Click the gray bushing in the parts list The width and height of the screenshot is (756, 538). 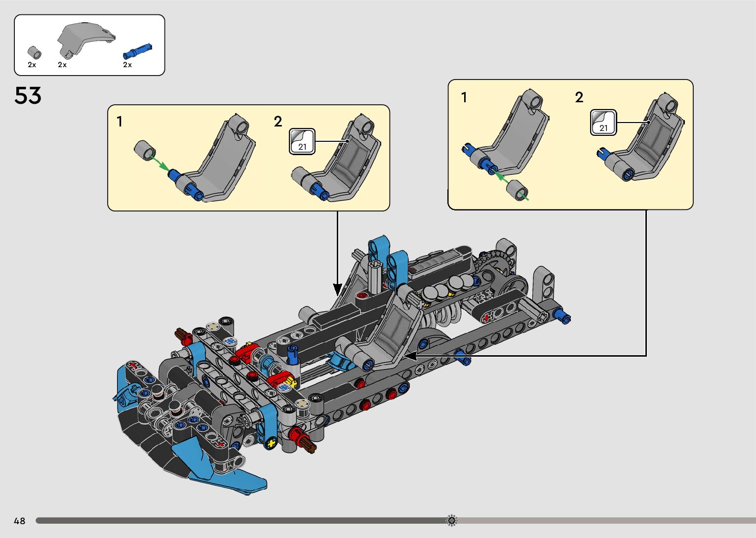pyautogui.click(x=34, y=52)
